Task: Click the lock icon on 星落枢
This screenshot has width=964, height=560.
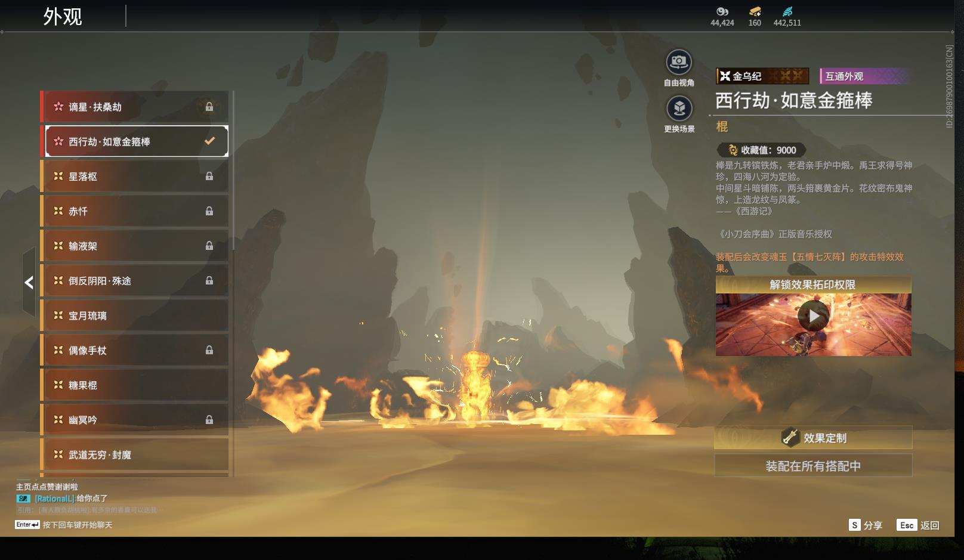Action: (209, 176)
